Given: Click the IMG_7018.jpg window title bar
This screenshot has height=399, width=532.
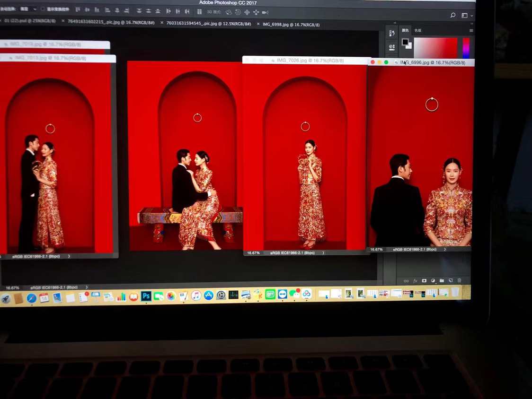Looking at the screenshot, I should coord(55,44).
